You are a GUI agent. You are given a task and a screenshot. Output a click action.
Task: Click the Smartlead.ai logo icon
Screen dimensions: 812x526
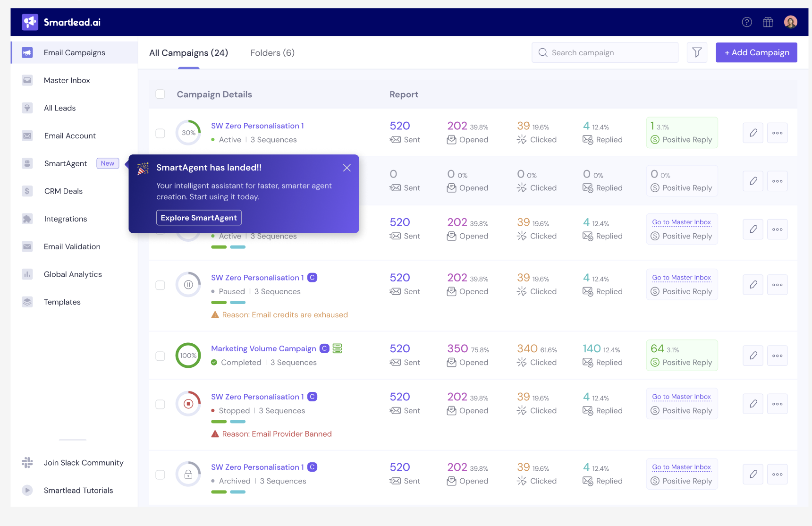click(x=30, y=22)
